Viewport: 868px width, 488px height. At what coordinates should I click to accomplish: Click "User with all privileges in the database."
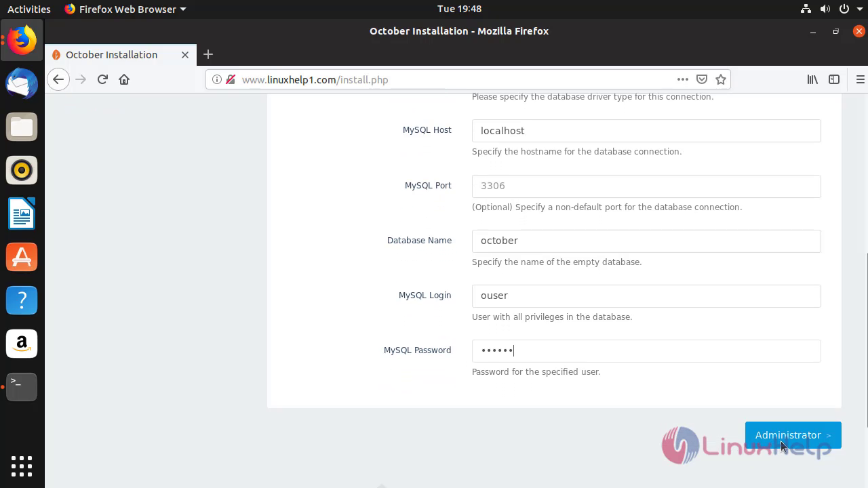pyautogui.click(x=552, y=317)
